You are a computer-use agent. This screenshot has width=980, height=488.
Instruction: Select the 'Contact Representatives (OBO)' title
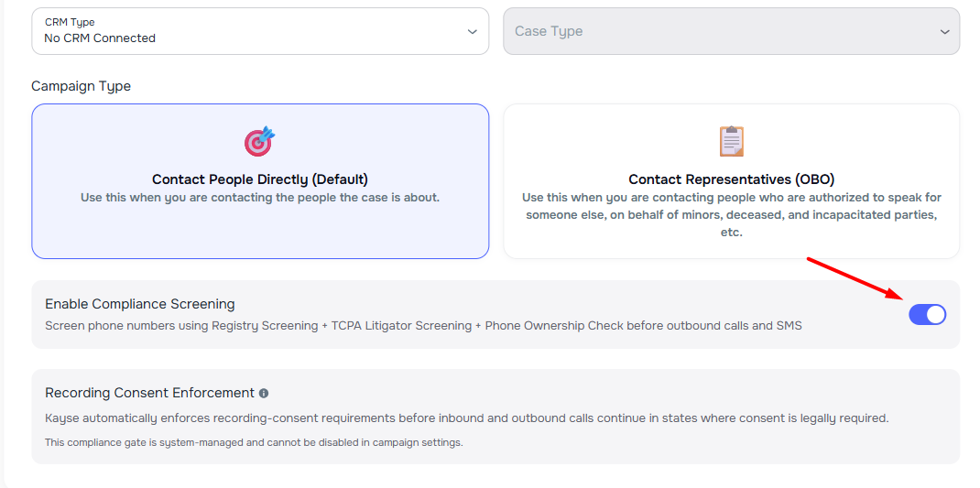coord(731,179)
